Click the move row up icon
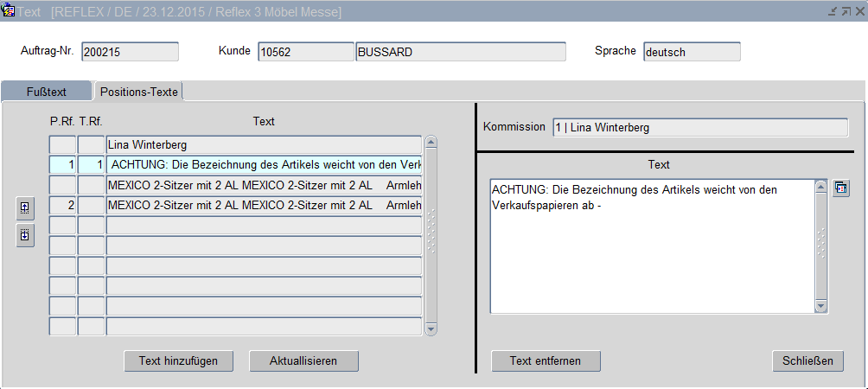The height and width of the screenshot is (389, 868). [24, 207]
